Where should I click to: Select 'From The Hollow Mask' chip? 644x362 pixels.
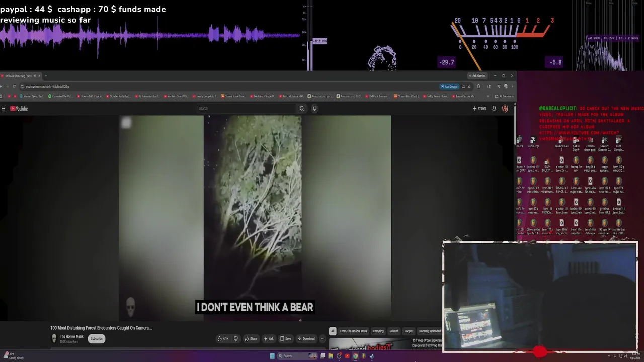coord(354,331)
